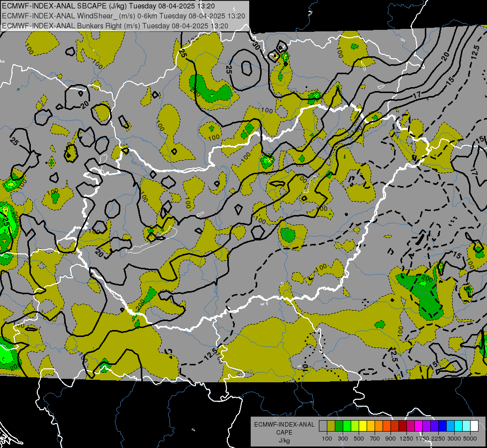
Task: Click the gray swatch in CAPE legend
Action: point(323,426)
